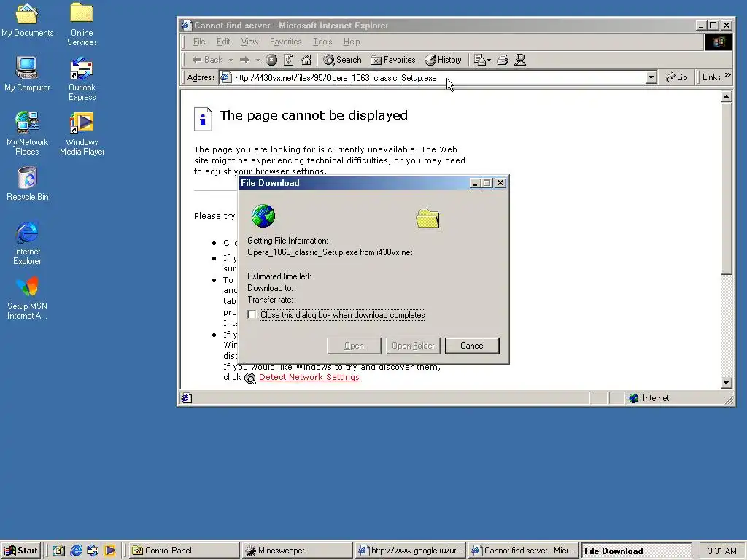Click the globe icon in File Download dialog
This screenshot has width=747, height=560.
pyautogui.click(x=263, y=216)
